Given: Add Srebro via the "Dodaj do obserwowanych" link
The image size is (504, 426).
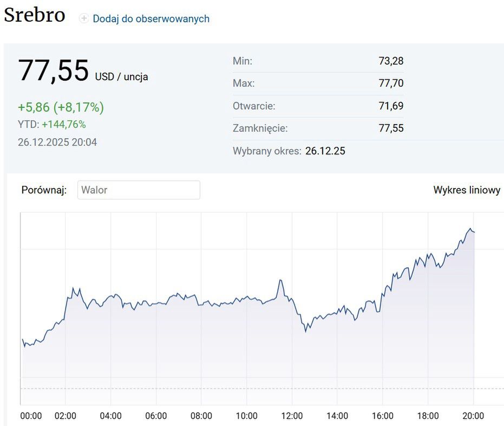Looking at the screenshot, I should (150, 18).
